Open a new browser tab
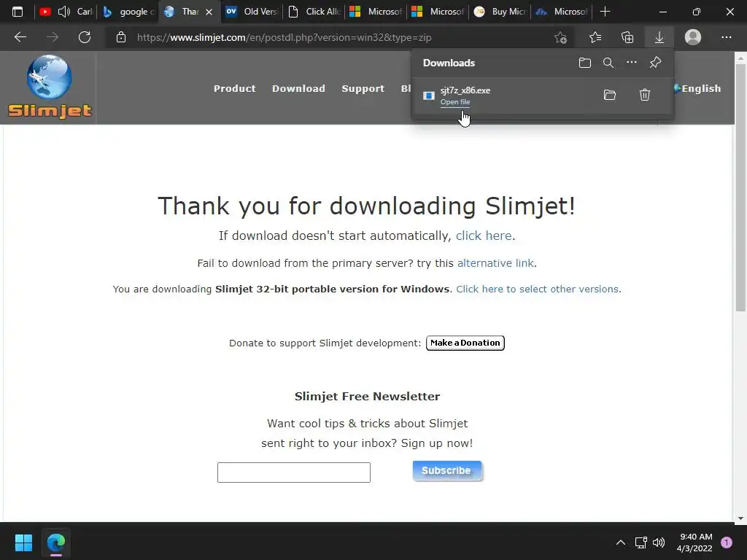Image resolution: width=747 pixels, height=560 pixels. (x=605, y=12)
